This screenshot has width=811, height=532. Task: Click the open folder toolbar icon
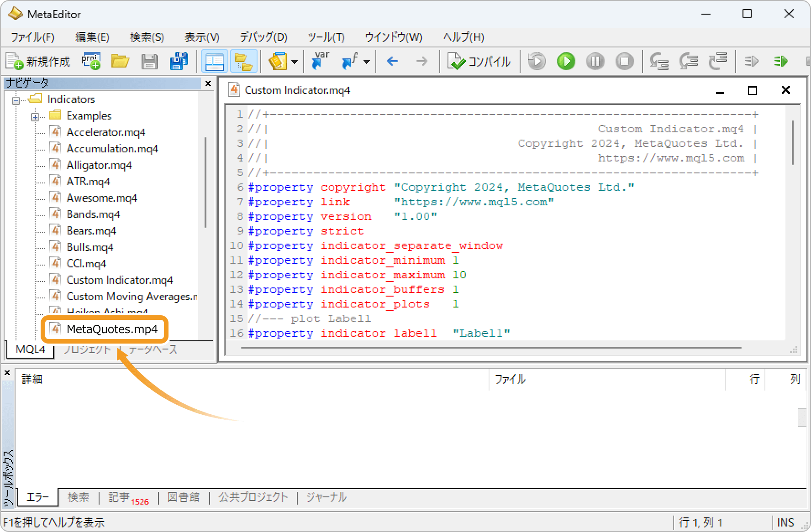[120, 61]
